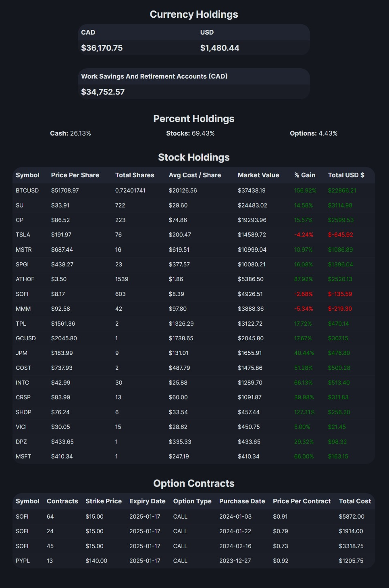The image size is (389, 588).
Task: Click the Cash 26.13% percentage label
Action: 71,132
